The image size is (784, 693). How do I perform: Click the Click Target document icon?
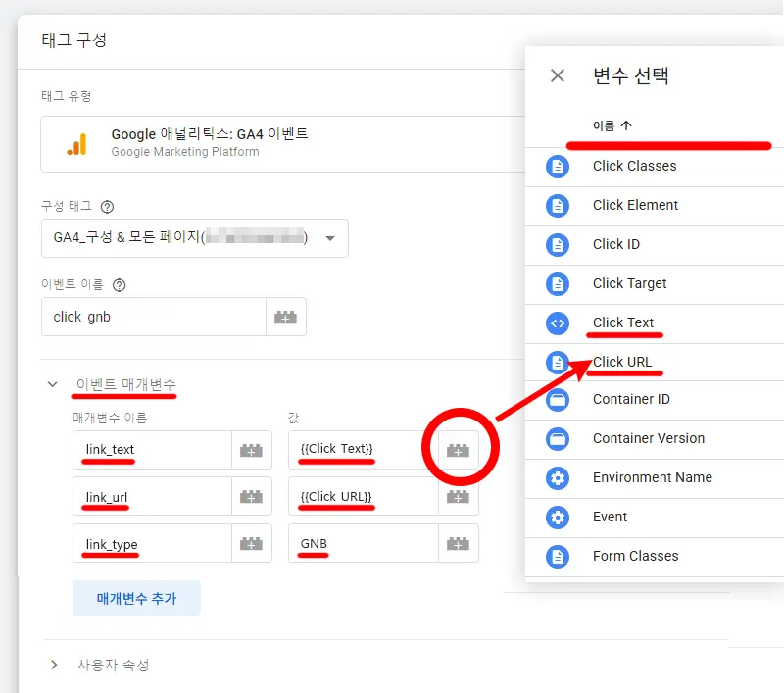point(558,284)
